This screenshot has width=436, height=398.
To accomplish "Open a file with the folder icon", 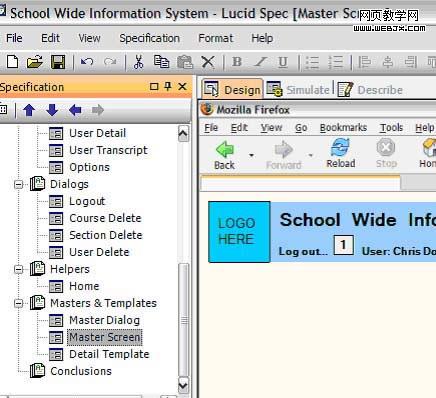I will pyautogui.click(x=35, y=62).
